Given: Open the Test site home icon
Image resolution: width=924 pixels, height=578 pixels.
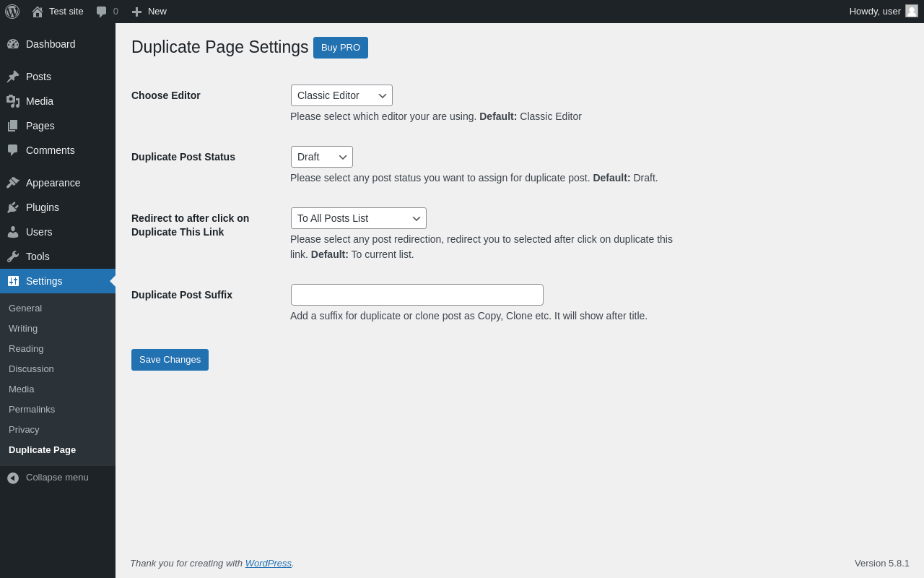Looking at the screenshot, I should click(38, 12).
